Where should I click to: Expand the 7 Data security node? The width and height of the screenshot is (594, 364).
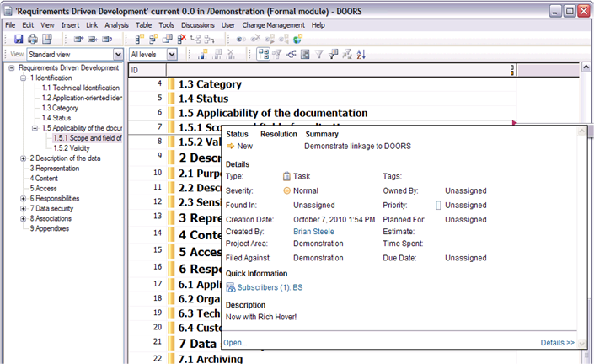[x=23, y=209]
